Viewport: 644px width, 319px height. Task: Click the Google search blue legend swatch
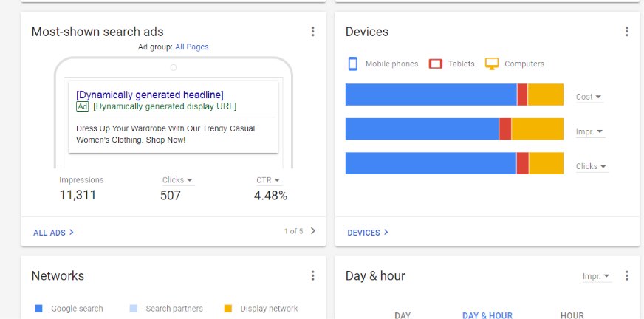point(39,309)
